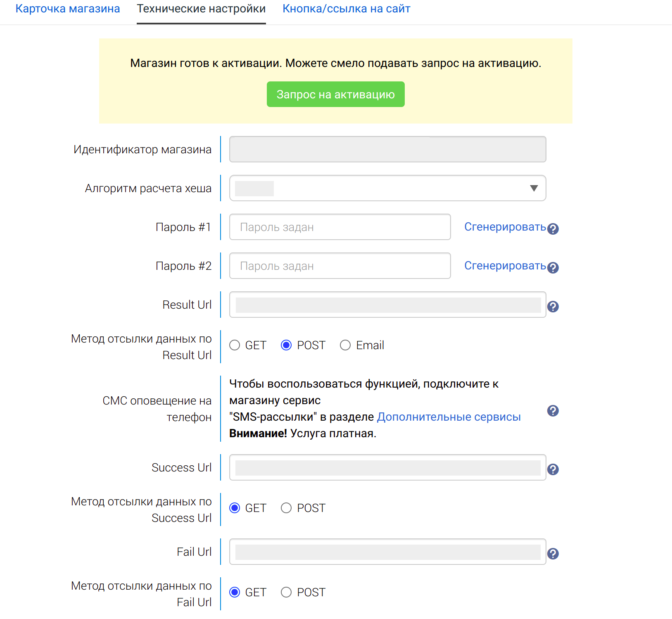The width and height of the screenshot is (672, 619).
Task: Generate password #1 via Сгенерировать link
Action: pyautogui.click(x=505, y=227)
